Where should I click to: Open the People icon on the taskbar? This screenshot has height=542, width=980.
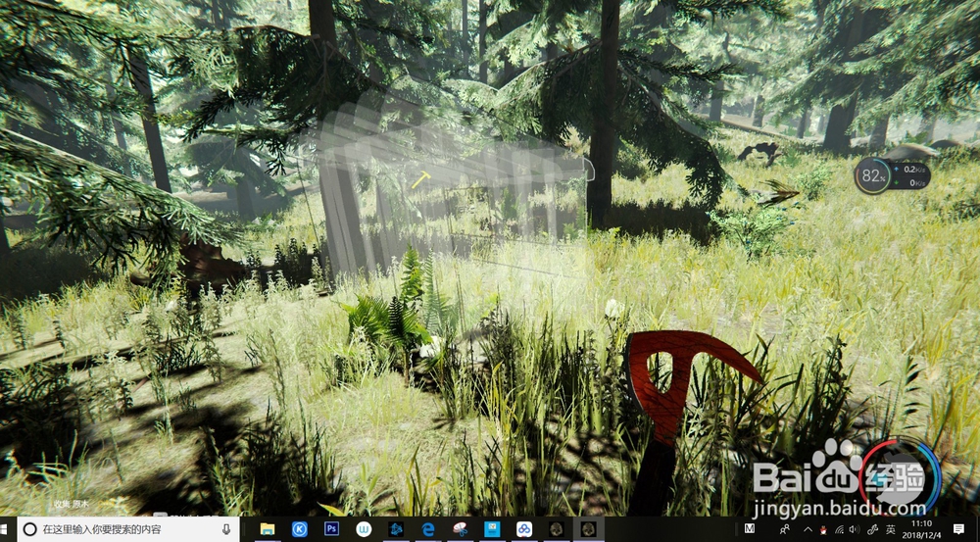tap(785, 529)
